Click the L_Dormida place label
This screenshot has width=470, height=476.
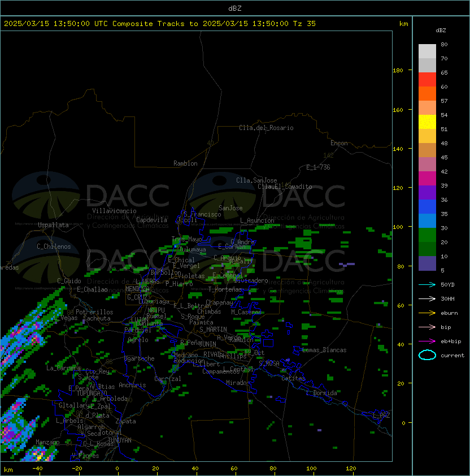321,393
